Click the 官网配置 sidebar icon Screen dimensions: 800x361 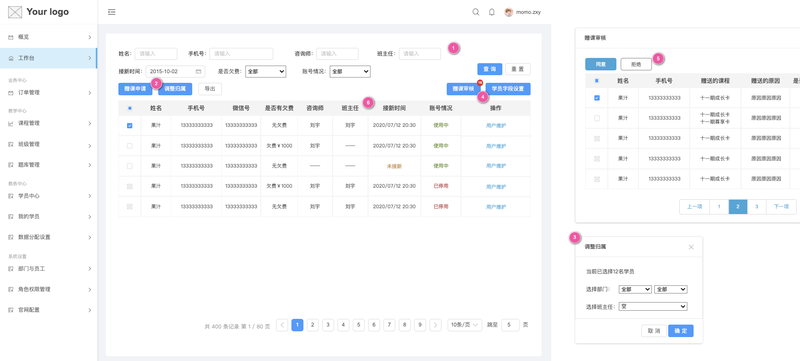point(11,310)
